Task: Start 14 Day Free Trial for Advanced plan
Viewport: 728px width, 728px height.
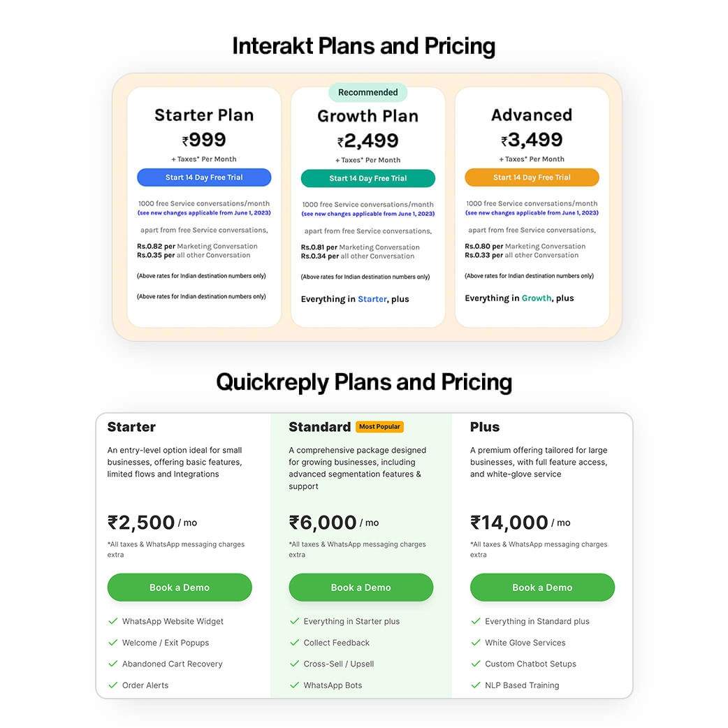Action: [x=532, y=177]
